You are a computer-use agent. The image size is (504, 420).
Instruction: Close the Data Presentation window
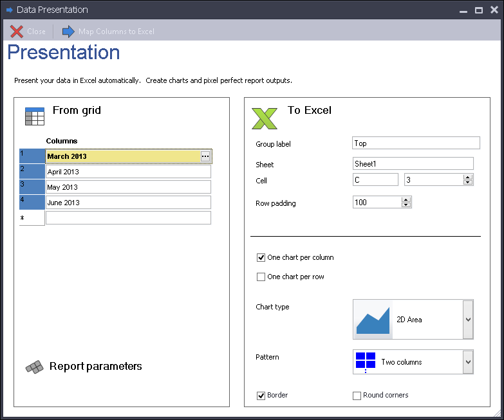point(494,10)
